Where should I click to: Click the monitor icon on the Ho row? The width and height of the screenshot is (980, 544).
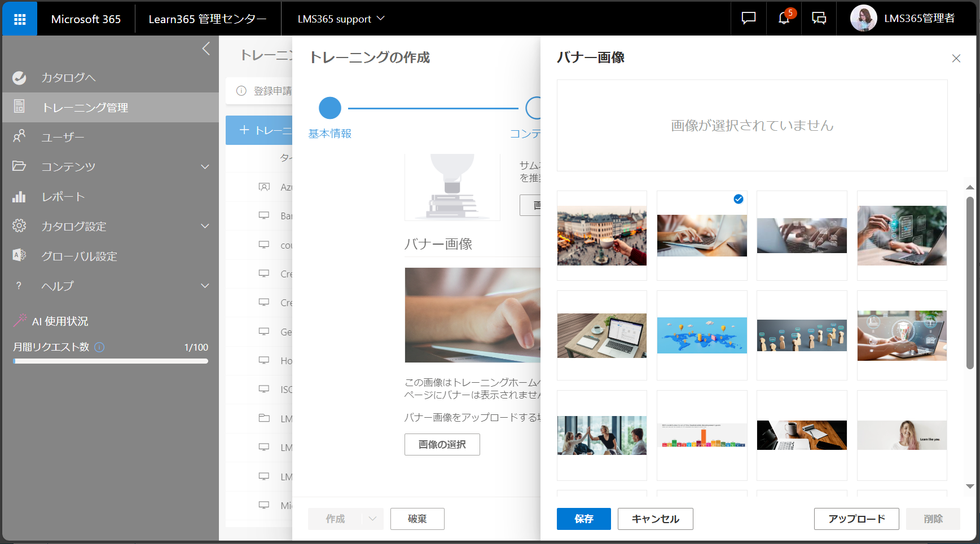(x=264, y=360)
